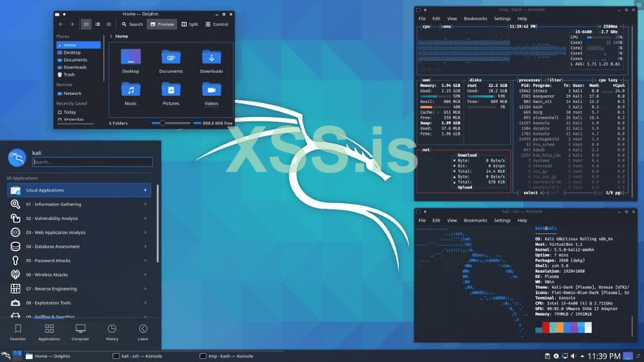The image size is (644, 362).
Task: Expand the breadcrumb arrow before Home
Action: coord(111,37)
